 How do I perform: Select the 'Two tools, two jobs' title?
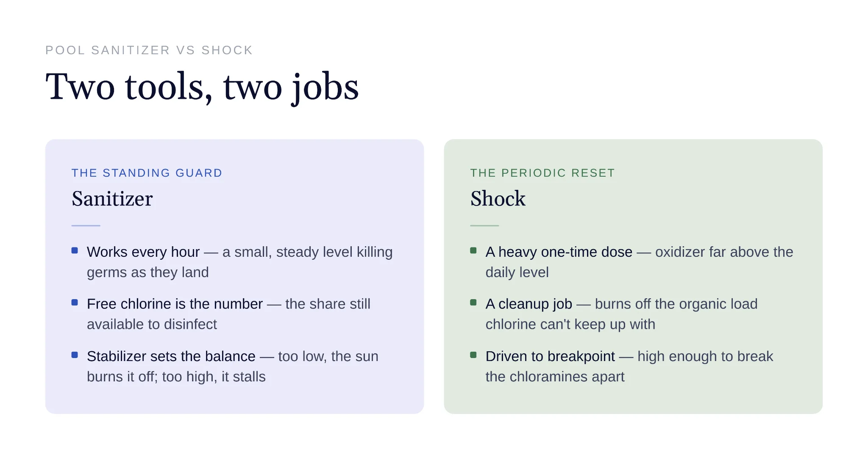click(x=202, y=87)
